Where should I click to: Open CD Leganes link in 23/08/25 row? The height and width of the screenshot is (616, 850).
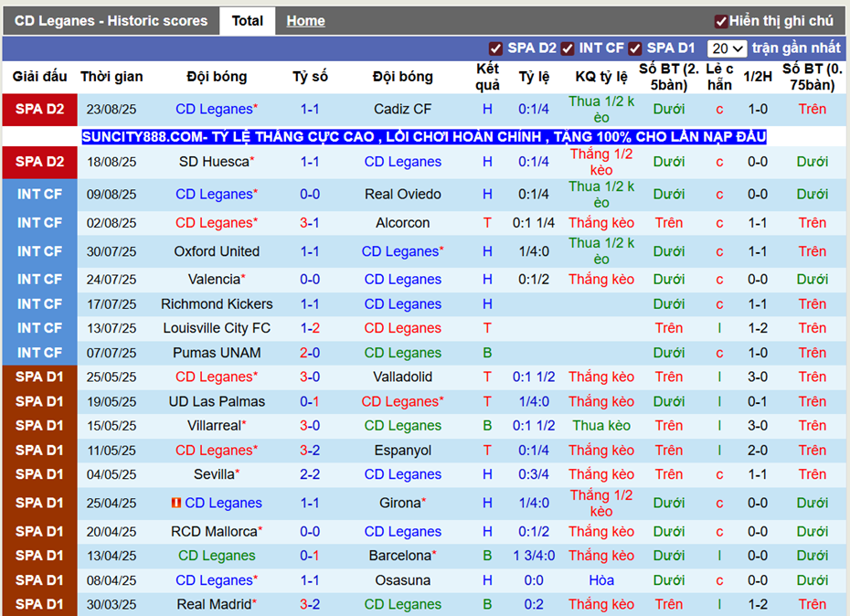214,109
